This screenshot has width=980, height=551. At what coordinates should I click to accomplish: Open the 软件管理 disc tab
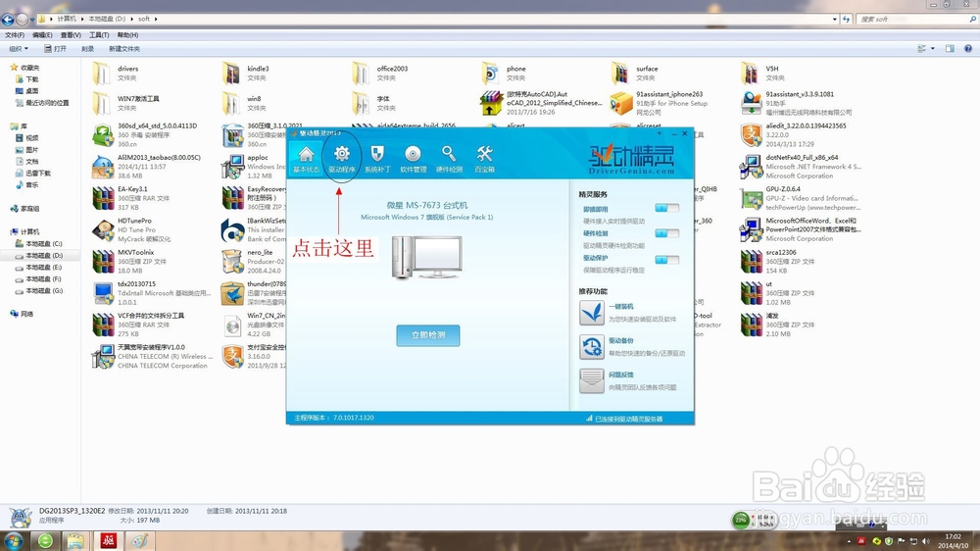413,160
